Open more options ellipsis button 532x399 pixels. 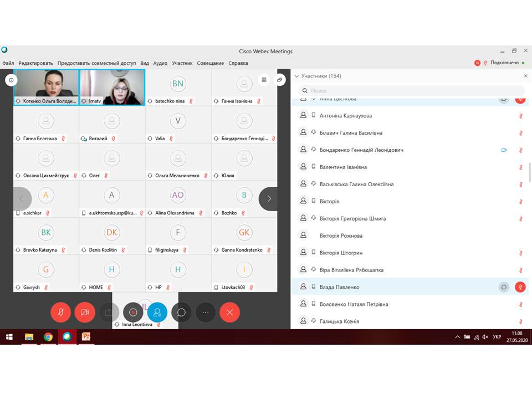[x=206, y=313]
